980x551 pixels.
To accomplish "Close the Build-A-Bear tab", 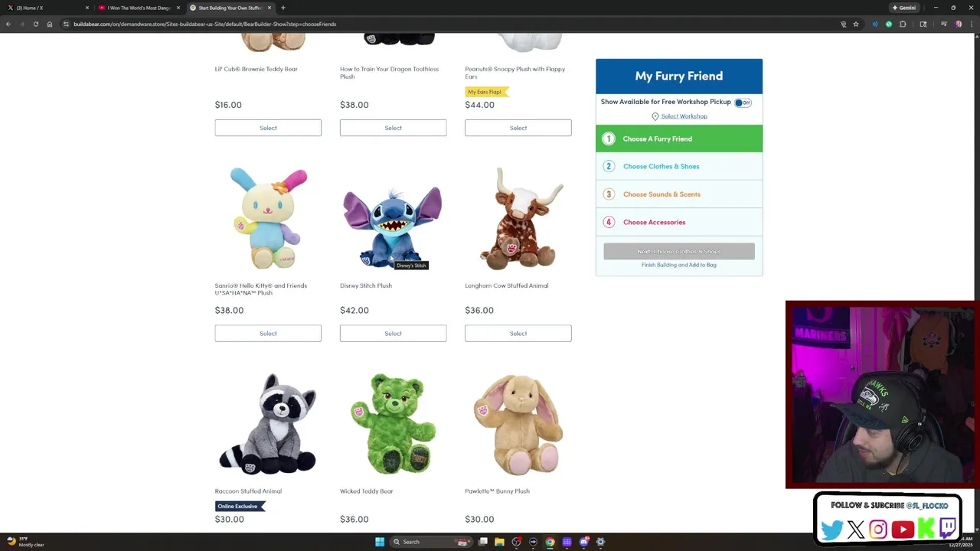I will [269, 8].
